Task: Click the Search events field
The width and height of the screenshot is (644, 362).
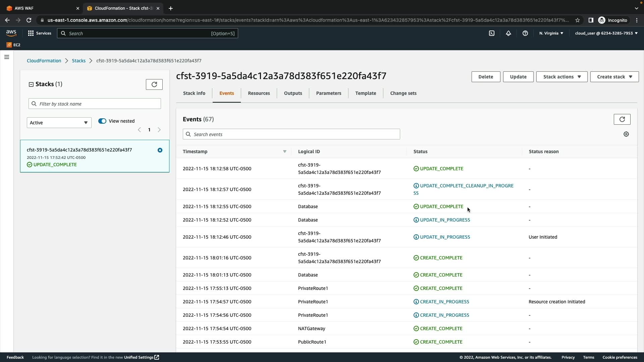Action: [291, 134]
